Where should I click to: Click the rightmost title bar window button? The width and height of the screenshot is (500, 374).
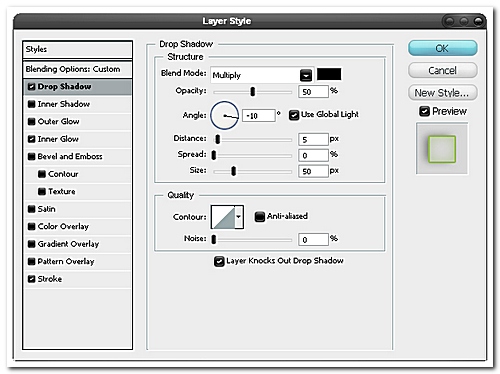(478, 21)
